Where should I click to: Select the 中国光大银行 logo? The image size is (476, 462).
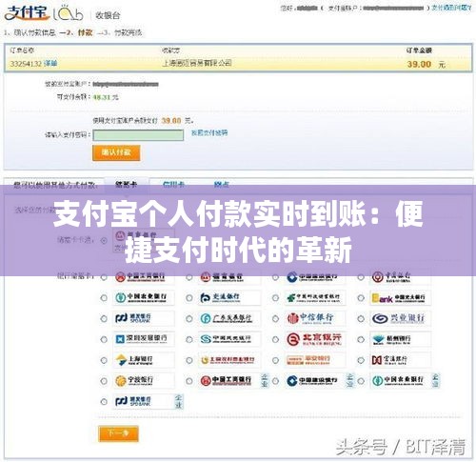(401, 297)
